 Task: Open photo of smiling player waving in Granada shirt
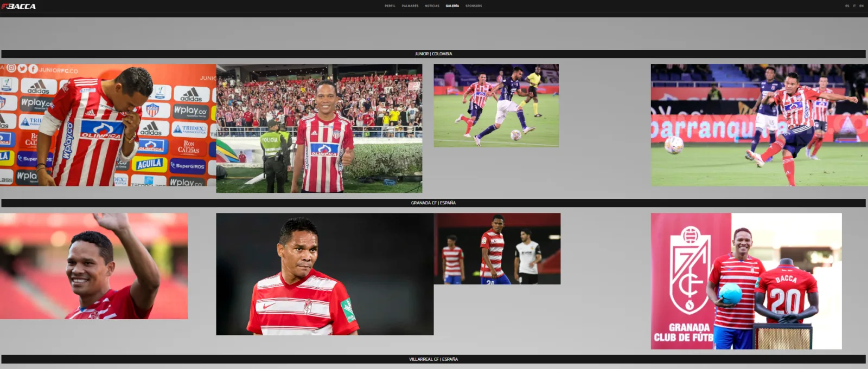[94, 266]
